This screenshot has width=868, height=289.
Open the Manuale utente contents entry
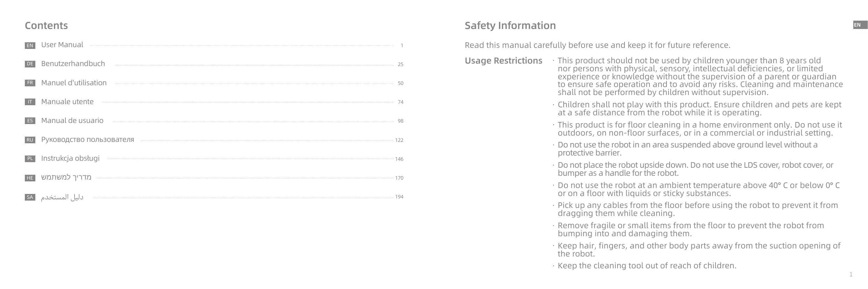pyautogui.click(x=68, y=102)
